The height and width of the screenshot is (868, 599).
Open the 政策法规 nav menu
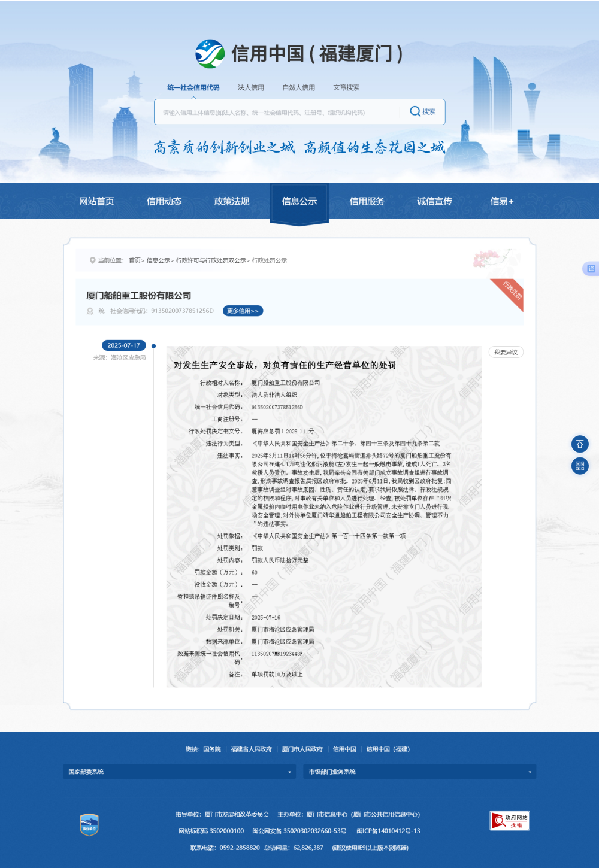click(232, 201)
